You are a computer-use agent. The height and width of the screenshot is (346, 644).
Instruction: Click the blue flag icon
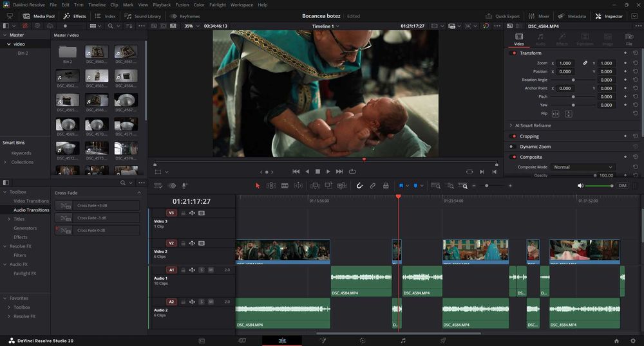pos(401,186)
